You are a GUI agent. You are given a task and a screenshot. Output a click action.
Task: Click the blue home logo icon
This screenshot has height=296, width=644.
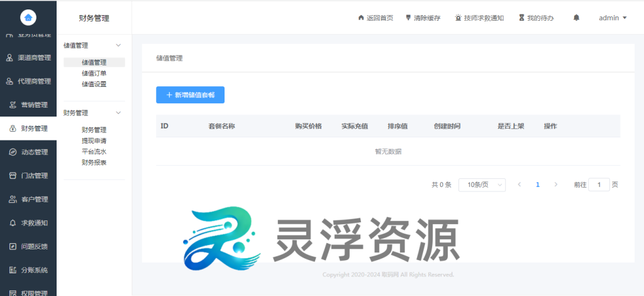coord(28,17)
